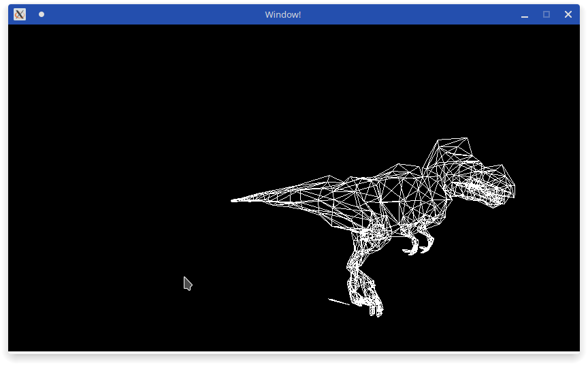Close the Window! window
Screen dimensions: 588x365
[568, 14]
